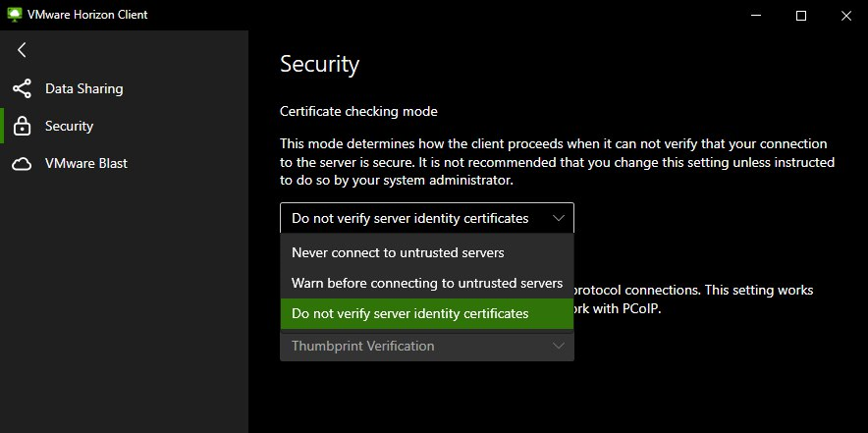Choose "Warn before connecting to untrusted servers"
This screenshot has height=433, width=868.
coord(426,283)
